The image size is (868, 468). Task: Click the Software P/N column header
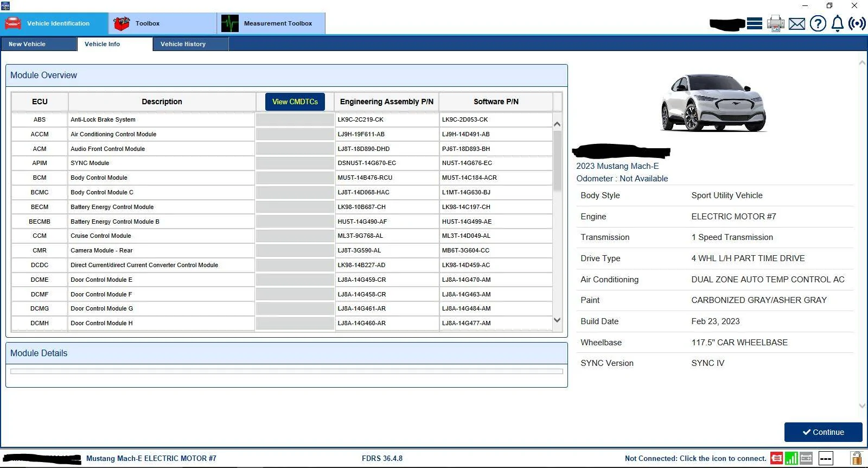(x=496, y=102)
